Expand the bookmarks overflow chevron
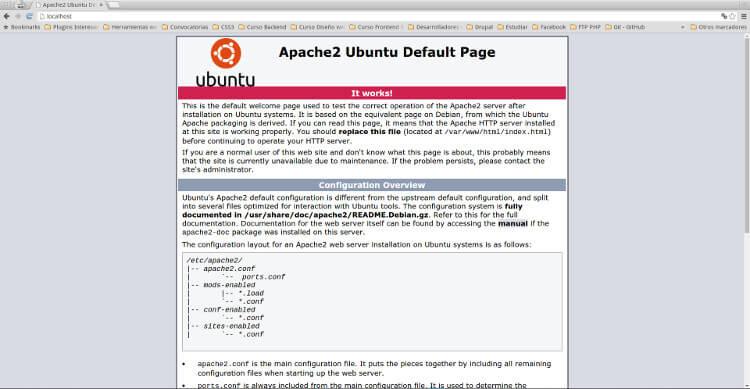750x389 pixels. [683, 27]
